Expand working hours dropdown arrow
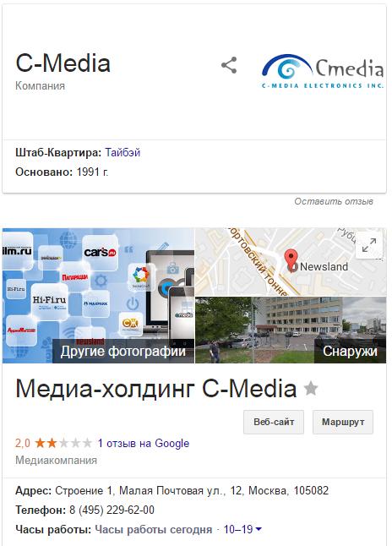The width and height of the screenshot is (392, 546). click(259, 529)
